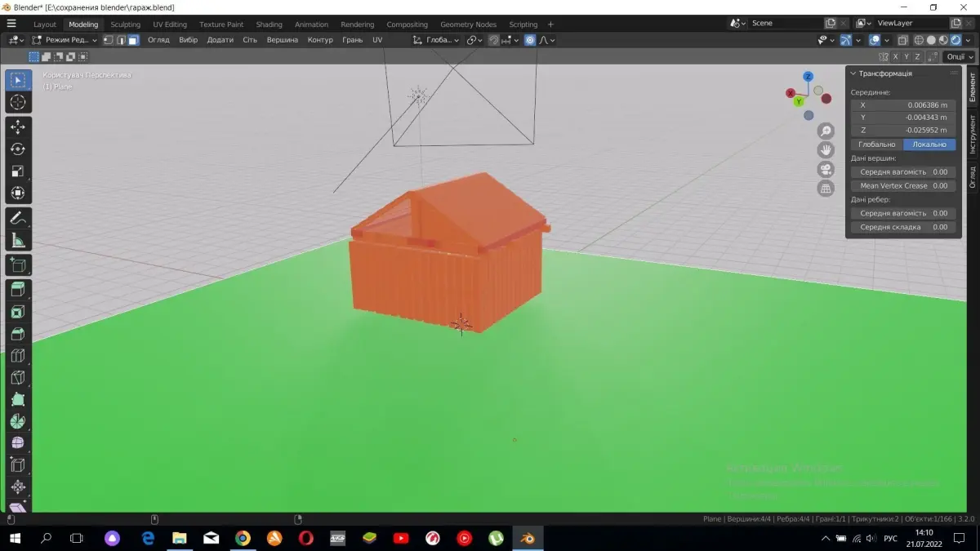Open overlays options dropdown arrow
Image resolution: width=980 pixels, height=551 pixels.
pos(886,39)
